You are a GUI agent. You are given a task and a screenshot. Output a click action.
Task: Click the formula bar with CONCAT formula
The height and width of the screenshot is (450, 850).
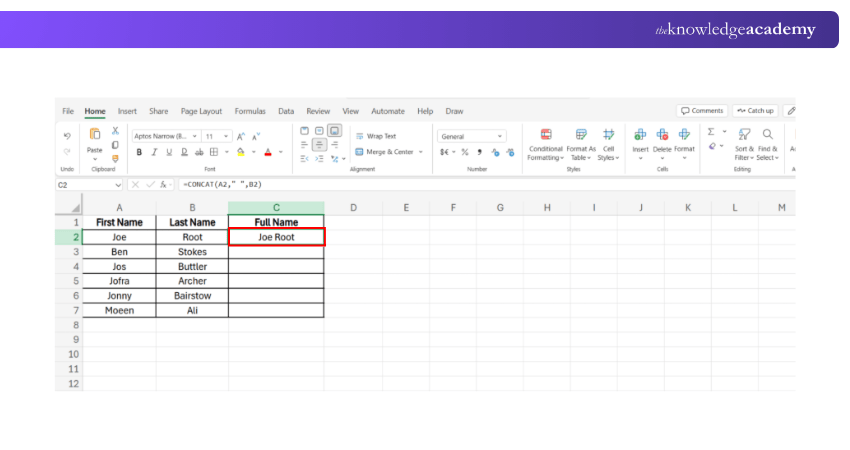(x=485, y=185)
